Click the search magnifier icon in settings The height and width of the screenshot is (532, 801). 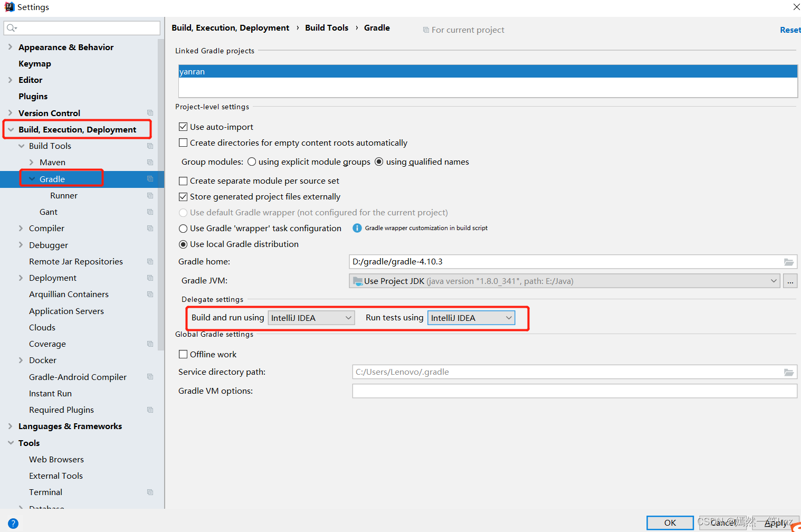[x=11, y=28]
